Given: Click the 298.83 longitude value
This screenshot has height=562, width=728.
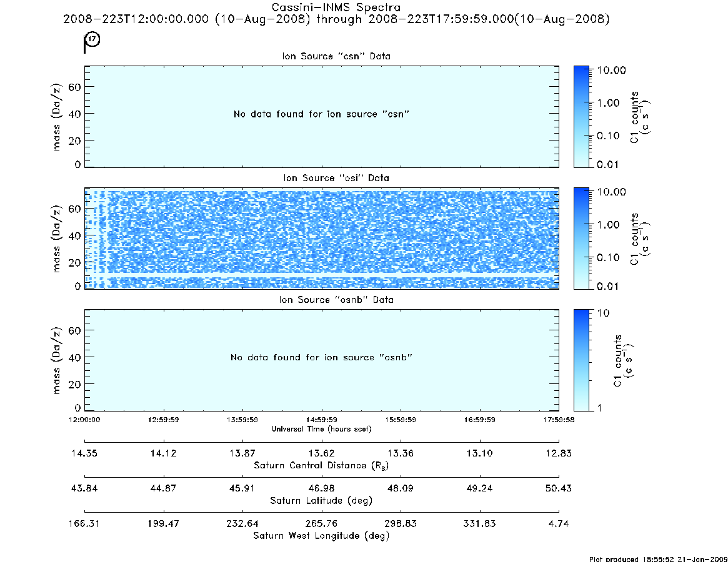Looking at the screenshot, I should click(x=401, y=523).
